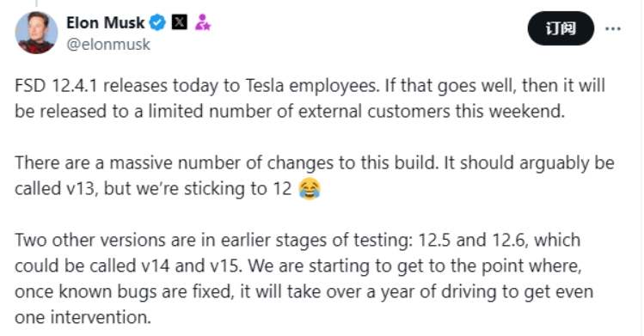The height and width of the screenshot is (336, 644).
Task: Click the line starting "Two other versions are"
Action: click(297, 240)
